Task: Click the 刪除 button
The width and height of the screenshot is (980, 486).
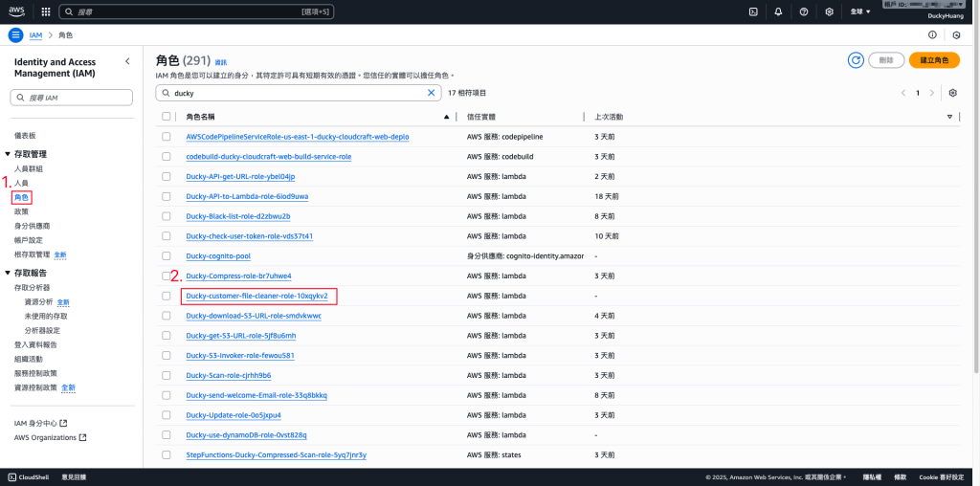Action: coord(886,60)
